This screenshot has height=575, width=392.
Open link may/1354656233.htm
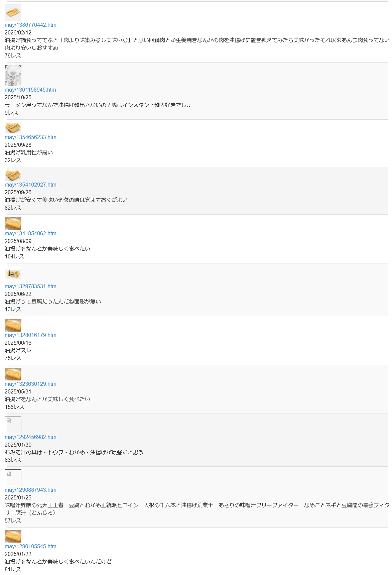(x=30, y=137)
